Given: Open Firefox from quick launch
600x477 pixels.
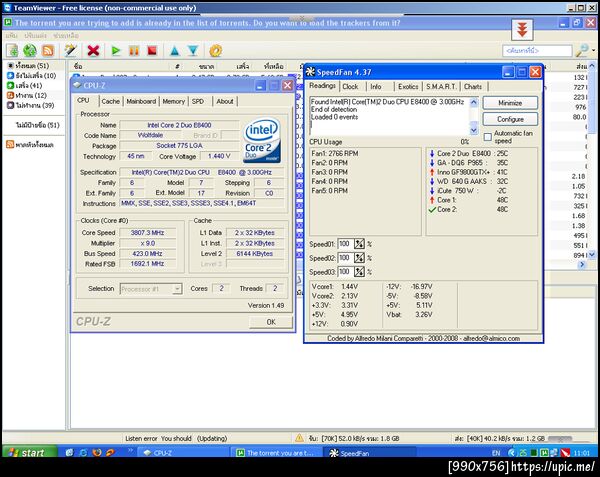Looking at the screenshot, I should (96, 453).
